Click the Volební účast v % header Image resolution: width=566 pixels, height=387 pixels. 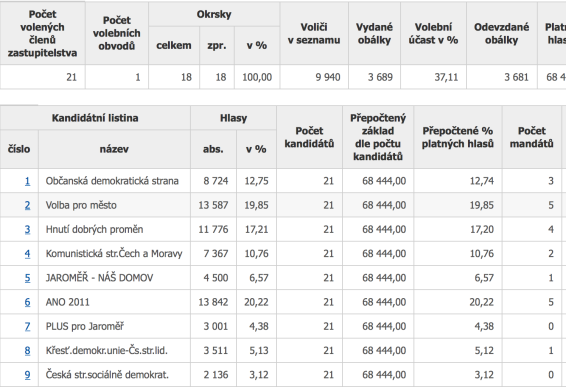[433, 33]
